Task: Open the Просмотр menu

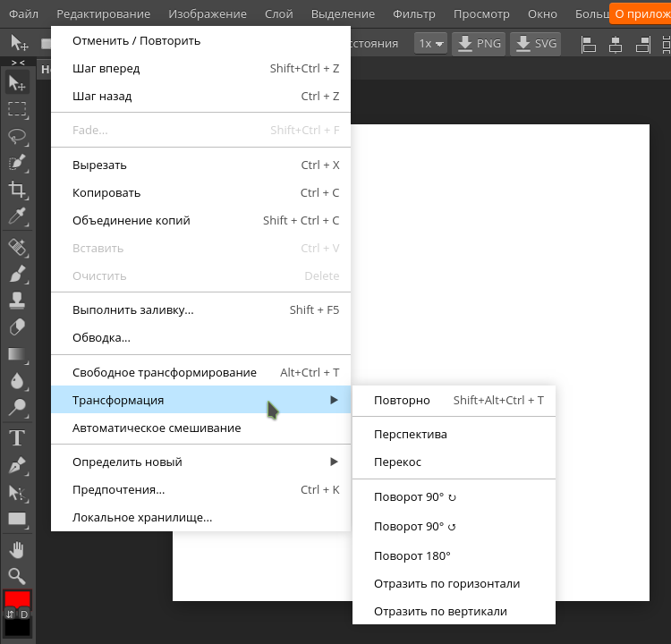Action: [x=481, y=14]
